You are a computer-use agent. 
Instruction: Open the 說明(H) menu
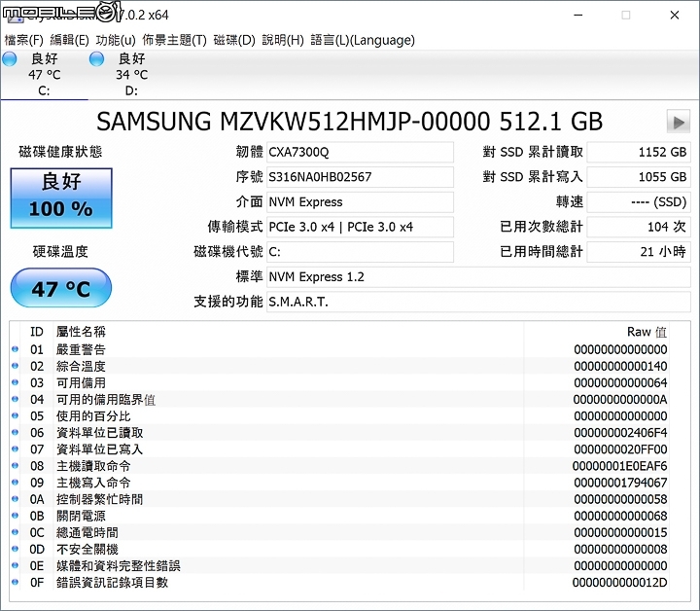point(283,40)
